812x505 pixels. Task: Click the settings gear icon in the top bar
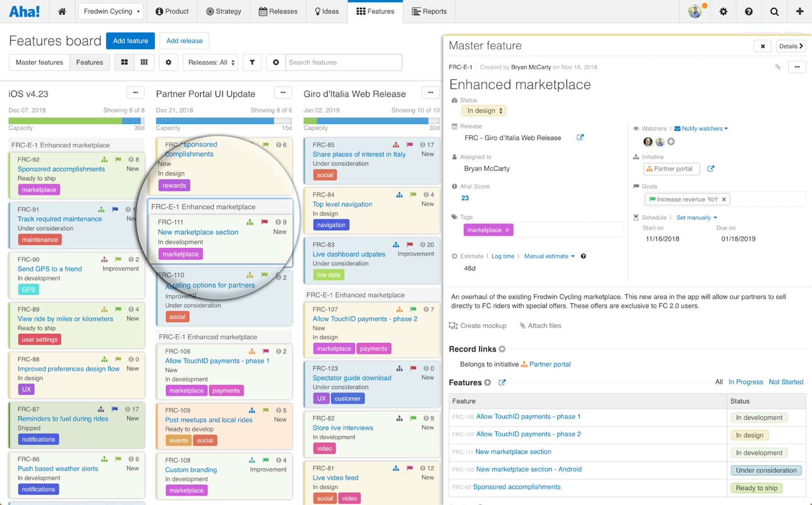point(723,11)
